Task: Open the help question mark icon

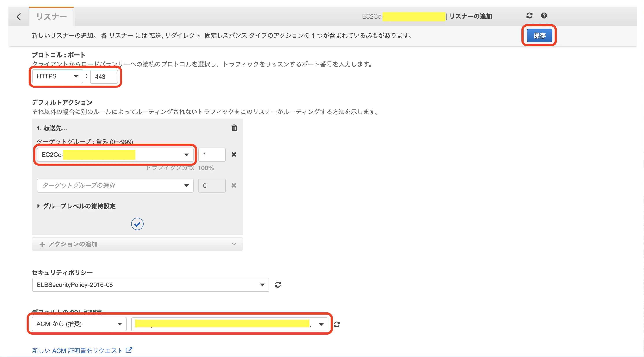Action: pos(544,15)
